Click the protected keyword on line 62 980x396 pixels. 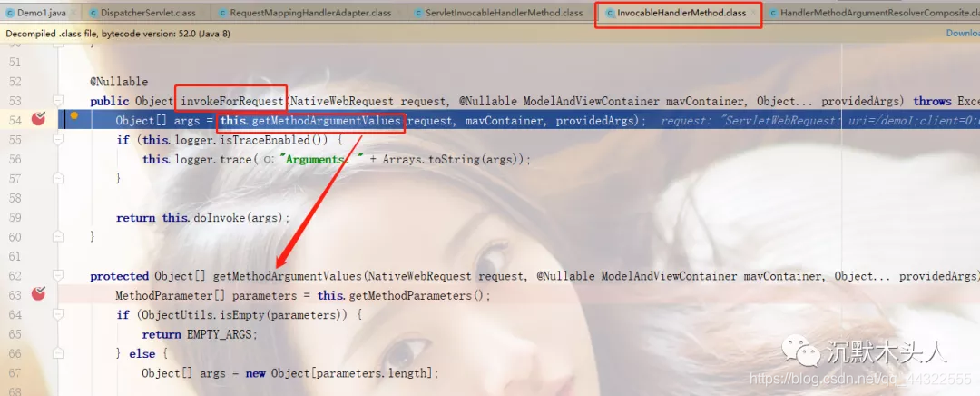119,276
